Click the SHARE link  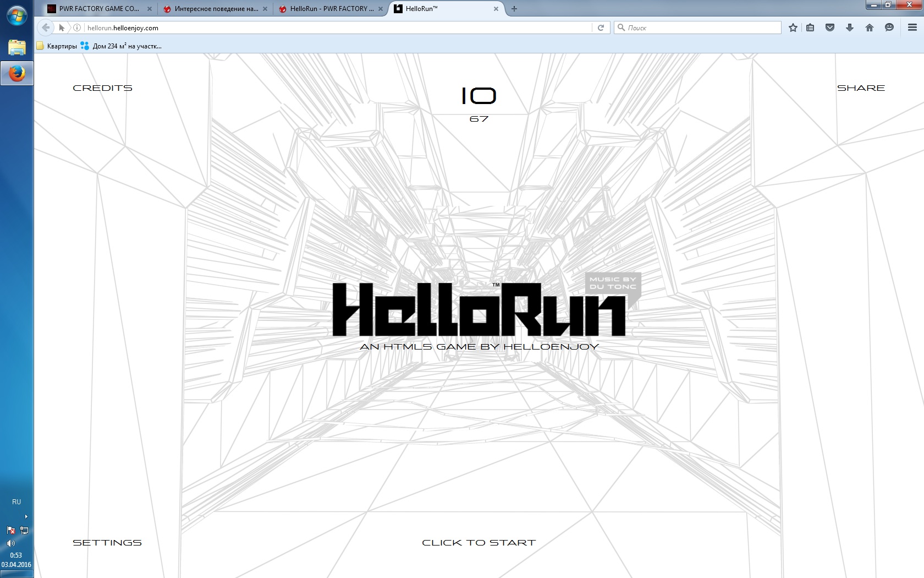tap(861, 88)
